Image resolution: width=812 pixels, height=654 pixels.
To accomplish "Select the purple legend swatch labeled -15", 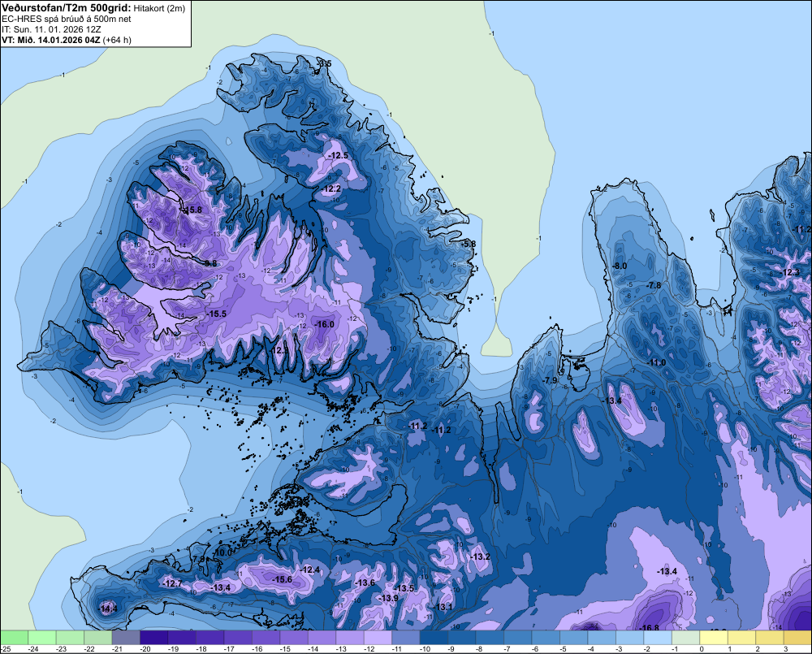I will pos(294,636).
